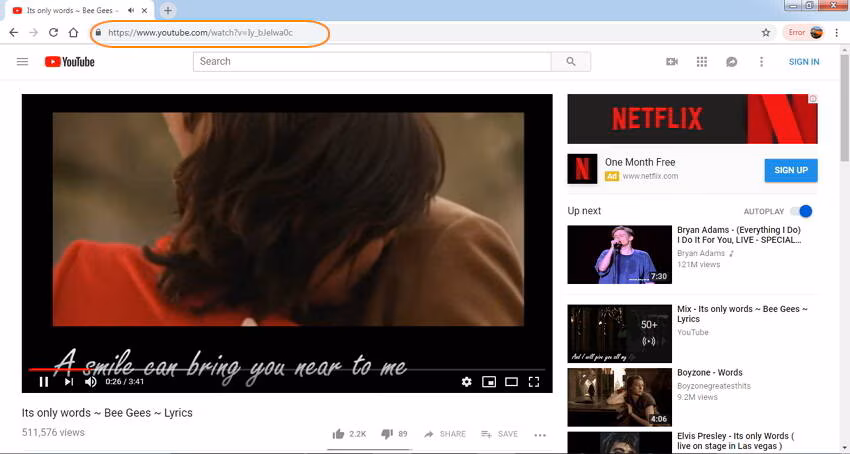Open Bryan Adams Everything I Do title
This screenshot has height=454, width=850.
[x=739, y=235]
